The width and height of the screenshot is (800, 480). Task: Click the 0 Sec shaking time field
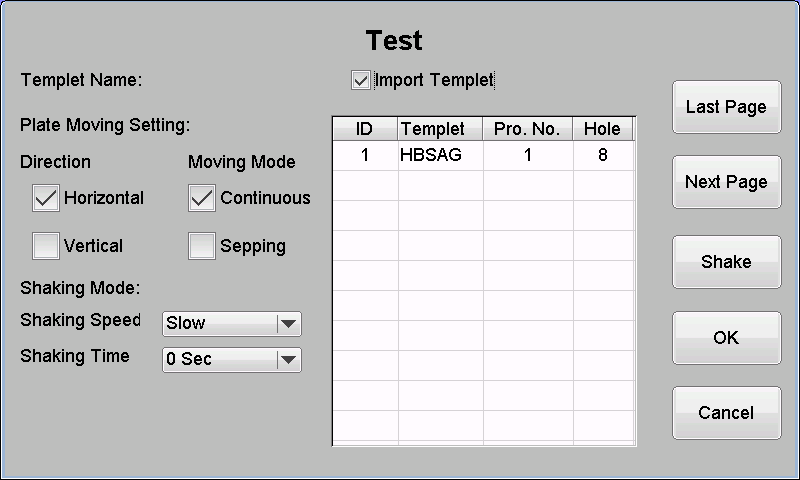[218, 359]
